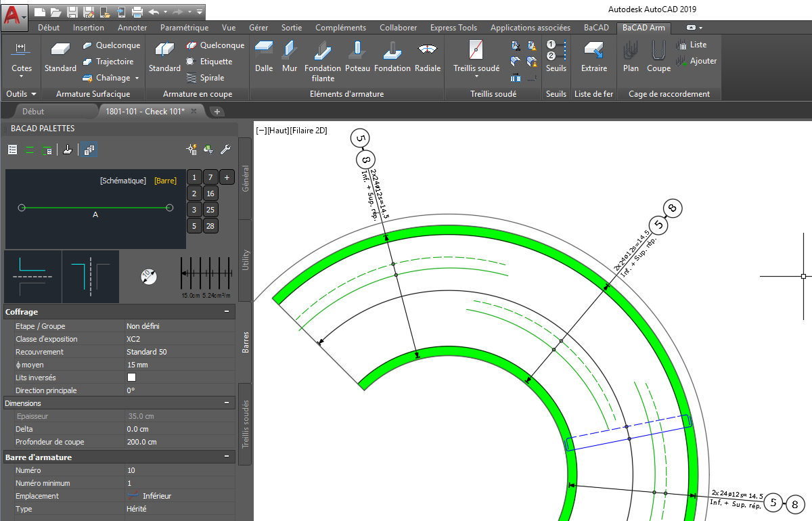Click the New file icon
This screenshot has height=521, width=812.
(39, 12)
